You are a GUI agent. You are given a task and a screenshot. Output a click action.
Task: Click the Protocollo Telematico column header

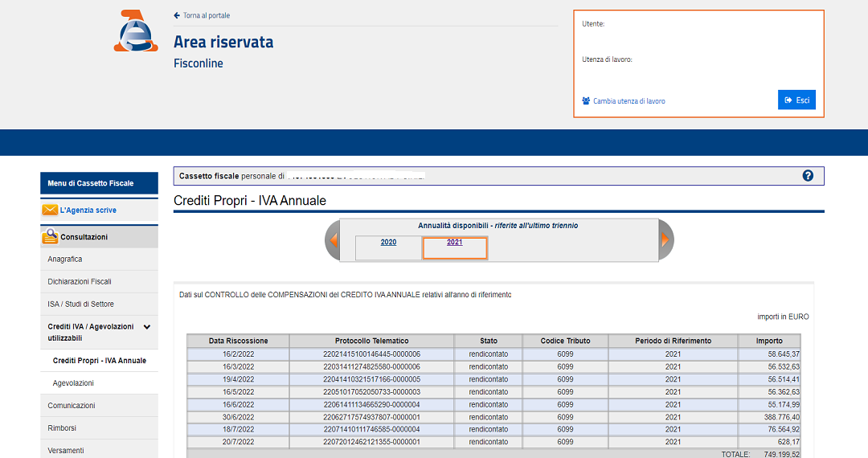click(371, 341)
